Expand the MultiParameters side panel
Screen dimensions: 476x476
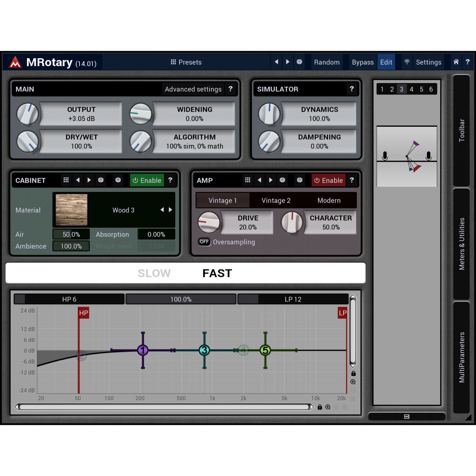click(461, 357)
